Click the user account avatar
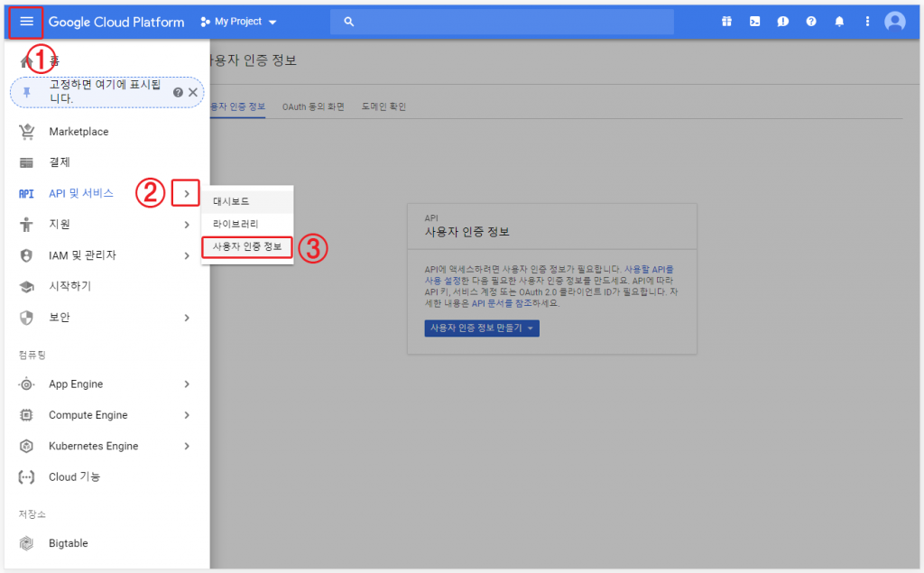 (894, 22)
